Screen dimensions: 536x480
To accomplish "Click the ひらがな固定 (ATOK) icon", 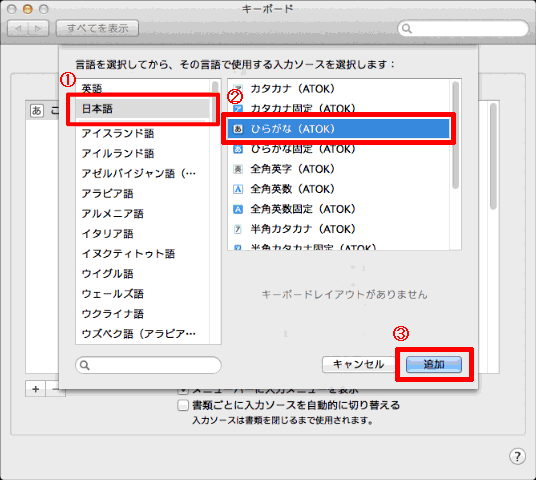I will 238,149.
